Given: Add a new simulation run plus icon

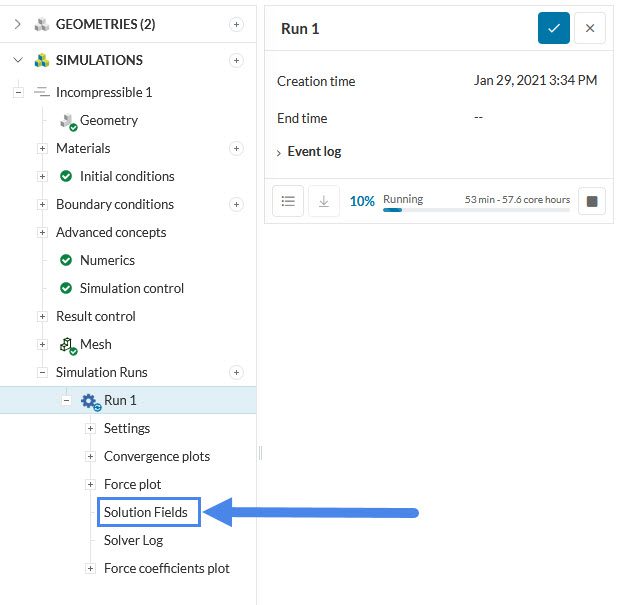Looking at the screenshot, I should (x=236, y=372).
